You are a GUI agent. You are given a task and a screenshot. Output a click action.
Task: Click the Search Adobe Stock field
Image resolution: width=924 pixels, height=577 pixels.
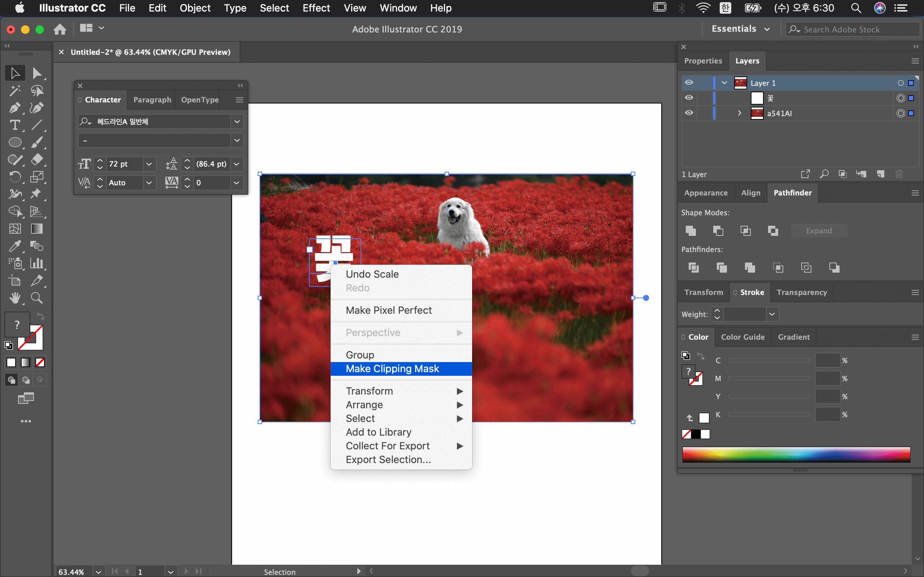pyautogui.click(x=851, y=29)
